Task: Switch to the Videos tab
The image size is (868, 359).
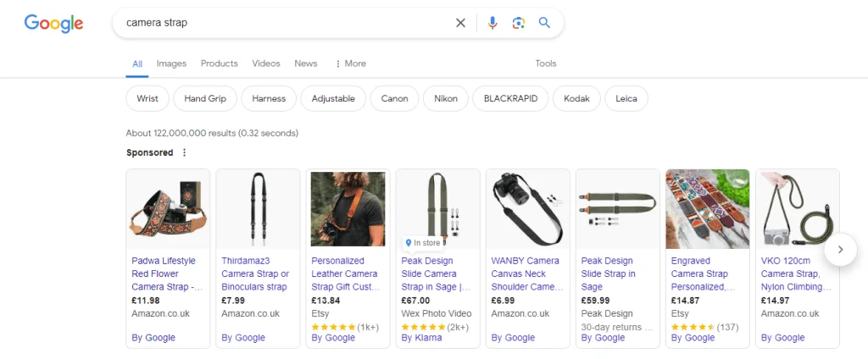Action: 266,64
